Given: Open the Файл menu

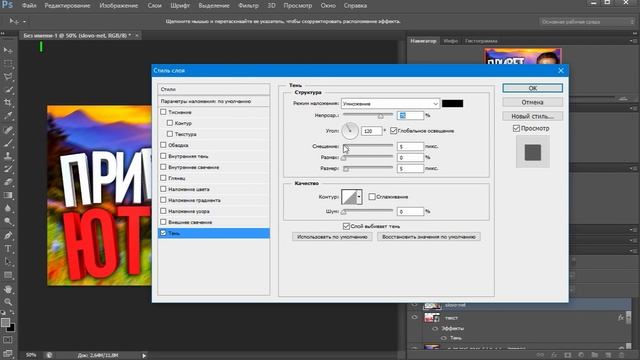Looking at the screenshot, I should [x=29, y=6].
